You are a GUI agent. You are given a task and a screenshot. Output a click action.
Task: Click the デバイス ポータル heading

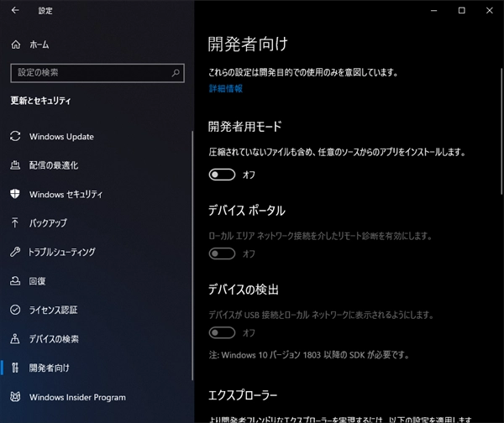(247, 211)
